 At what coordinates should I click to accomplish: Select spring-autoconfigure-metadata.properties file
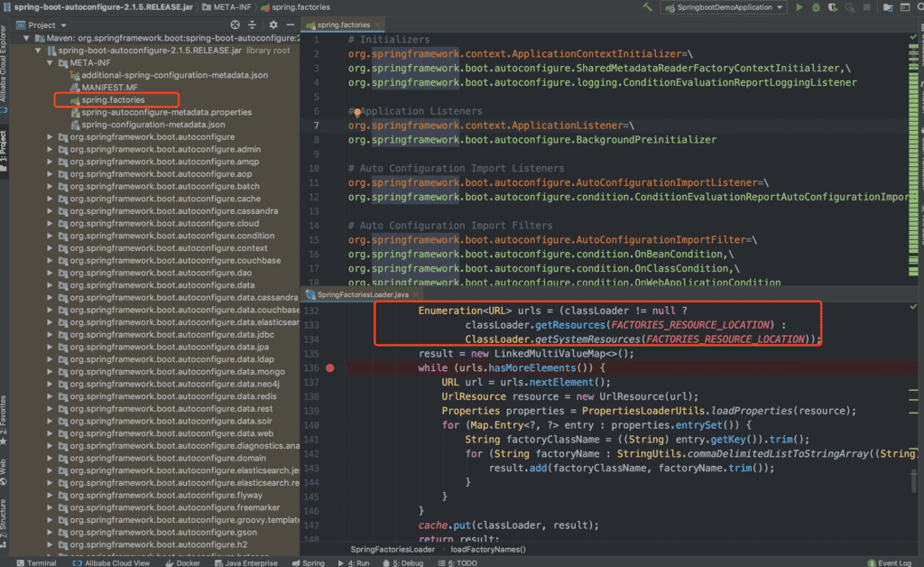pyautogui.click(x=166, y=112)
